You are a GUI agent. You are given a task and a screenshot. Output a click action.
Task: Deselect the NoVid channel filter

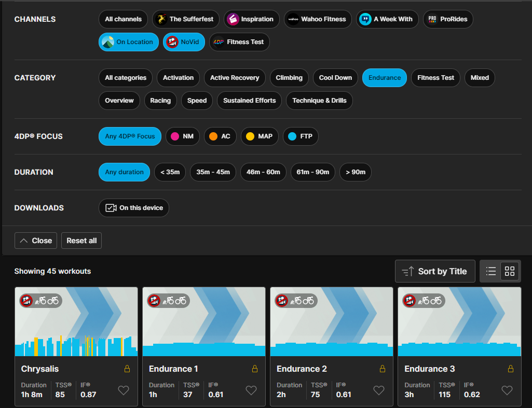[x=184, y=42]
